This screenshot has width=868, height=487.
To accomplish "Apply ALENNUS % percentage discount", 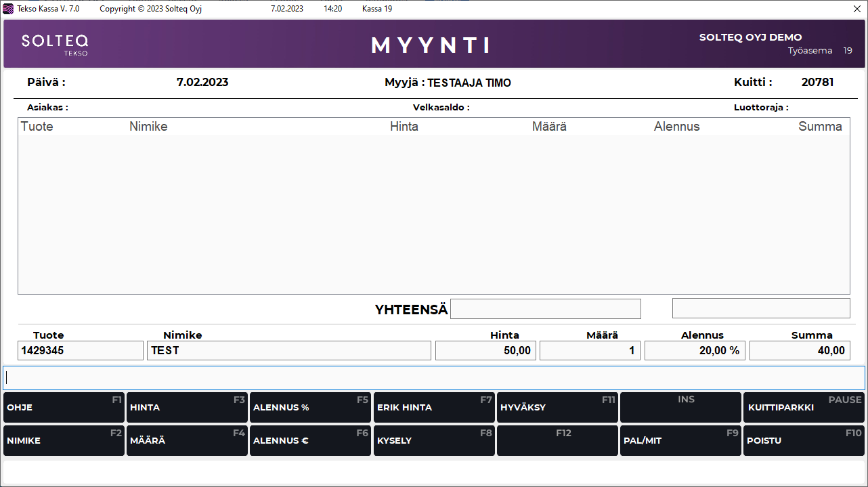I will 310,407.
